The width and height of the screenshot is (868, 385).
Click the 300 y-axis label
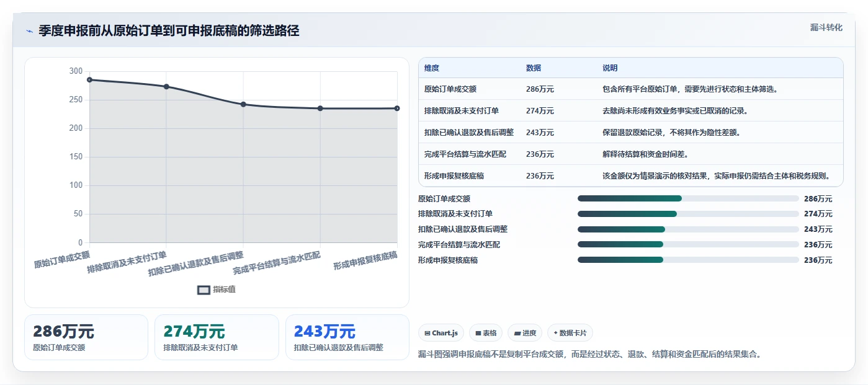pos(76,71)
